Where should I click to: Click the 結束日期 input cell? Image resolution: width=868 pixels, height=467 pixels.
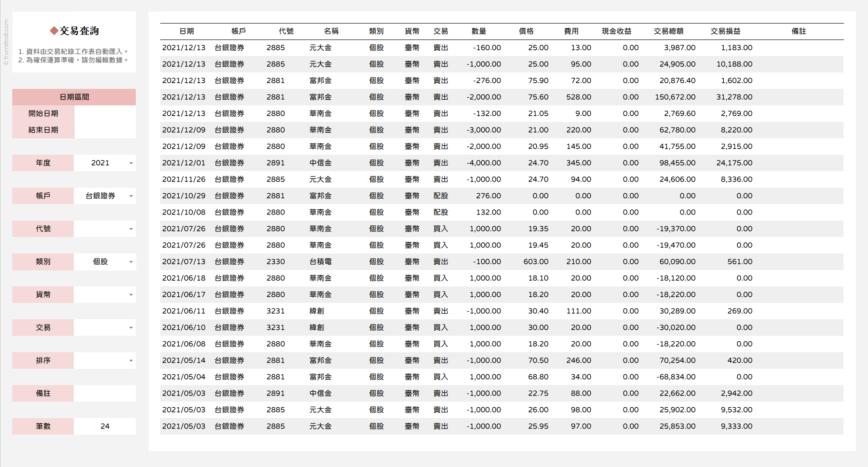104,130
